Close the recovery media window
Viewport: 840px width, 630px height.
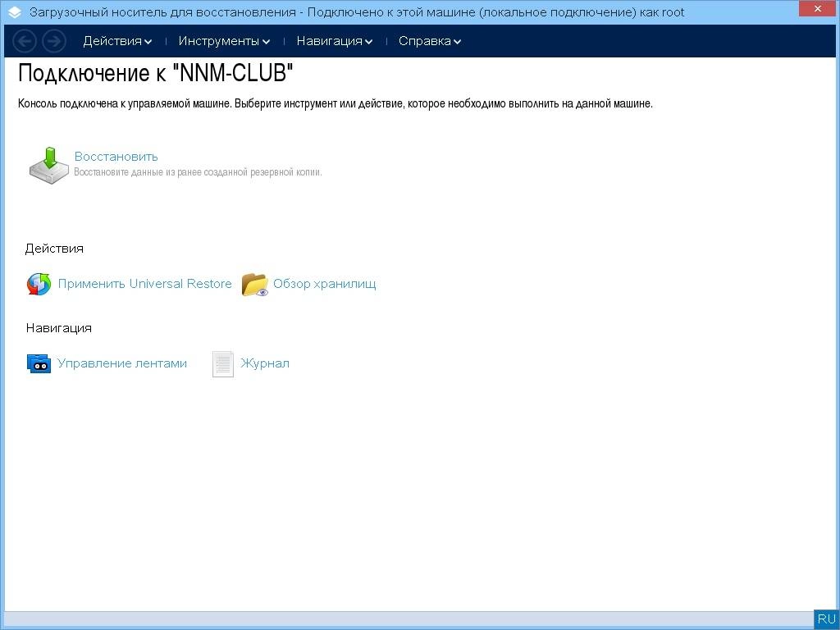[818, 8]
